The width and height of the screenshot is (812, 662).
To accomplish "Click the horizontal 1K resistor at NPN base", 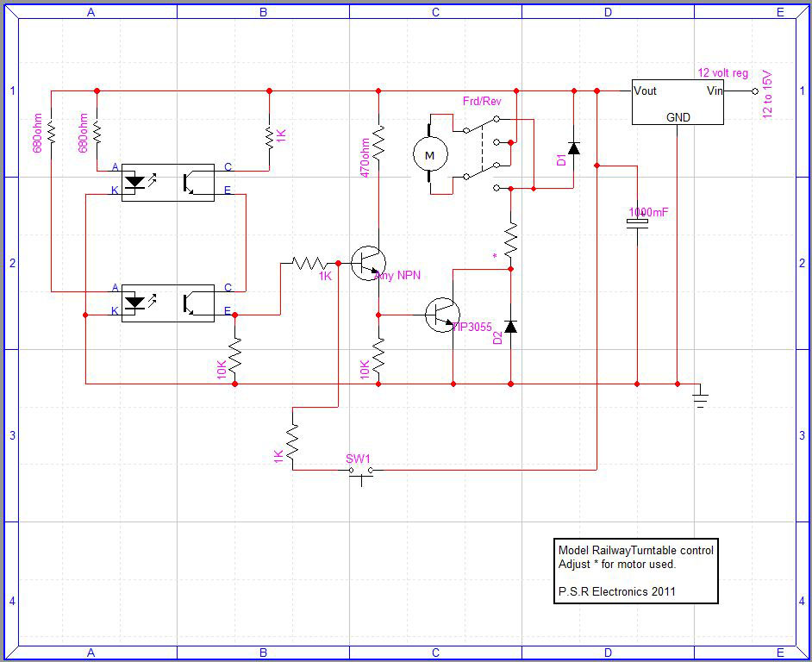I will point(309,262).
